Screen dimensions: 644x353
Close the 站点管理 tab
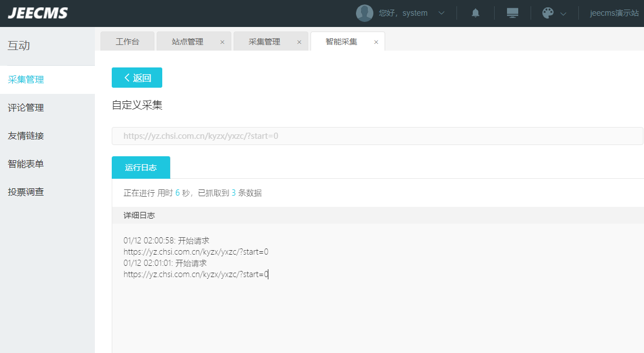click(222, 42)
